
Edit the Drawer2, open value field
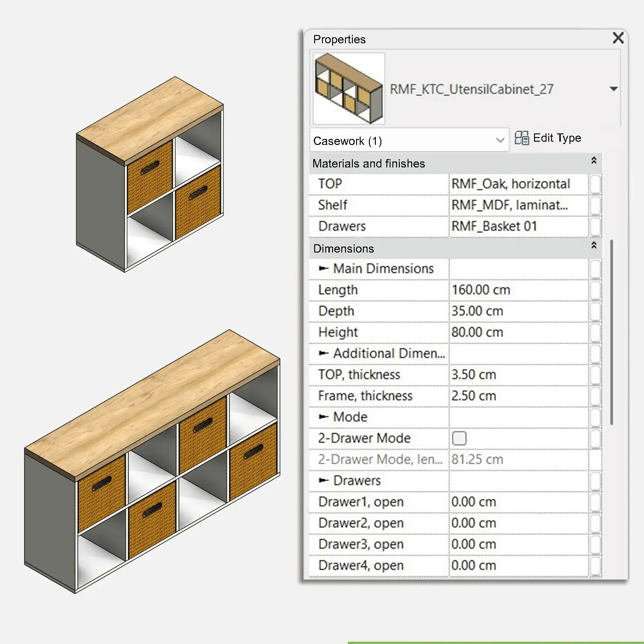(518, 523)
